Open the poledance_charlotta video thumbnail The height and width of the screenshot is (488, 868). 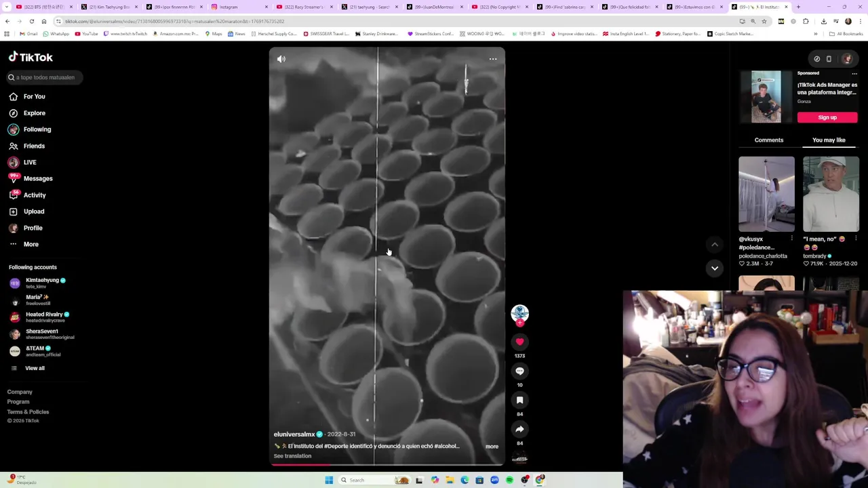pyautogui.click(x=766, y=195)
